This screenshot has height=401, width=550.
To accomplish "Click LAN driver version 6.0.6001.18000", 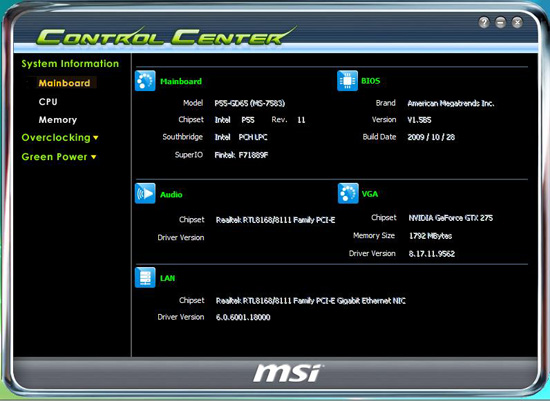I will [x=243, y=318].
